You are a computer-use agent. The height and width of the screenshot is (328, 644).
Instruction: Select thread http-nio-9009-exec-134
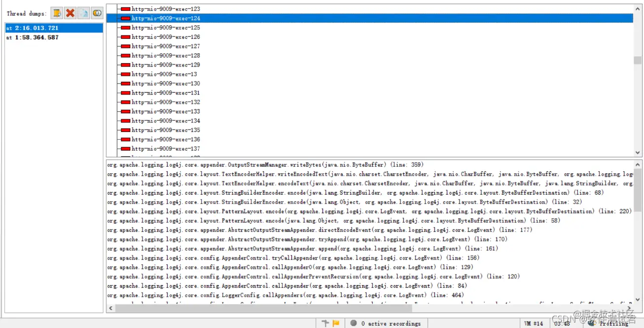click(166, 121)
